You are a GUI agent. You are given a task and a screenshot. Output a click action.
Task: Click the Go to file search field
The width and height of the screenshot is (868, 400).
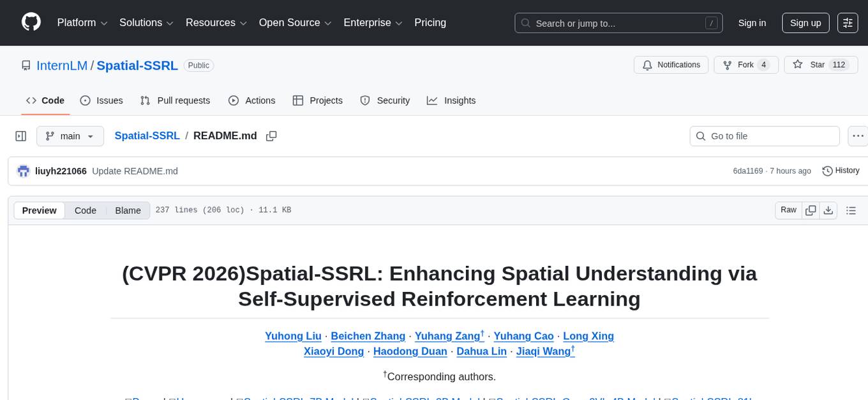coord(764,135)
